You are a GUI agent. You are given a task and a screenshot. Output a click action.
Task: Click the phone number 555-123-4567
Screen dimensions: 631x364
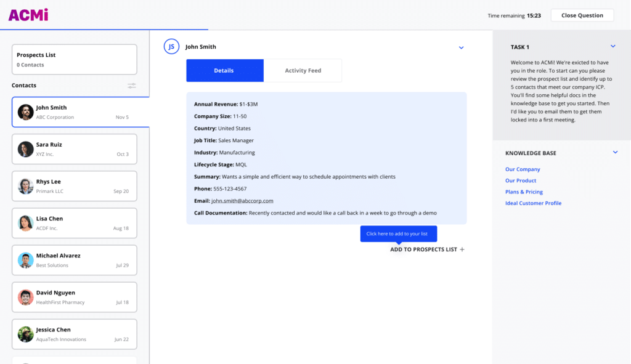click(230, 188)
